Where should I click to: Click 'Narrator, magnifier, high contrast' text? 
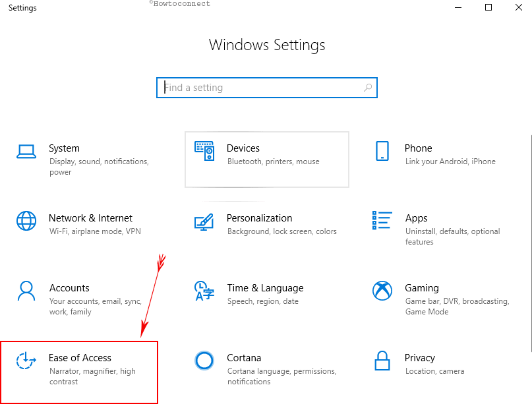[93, 376]
